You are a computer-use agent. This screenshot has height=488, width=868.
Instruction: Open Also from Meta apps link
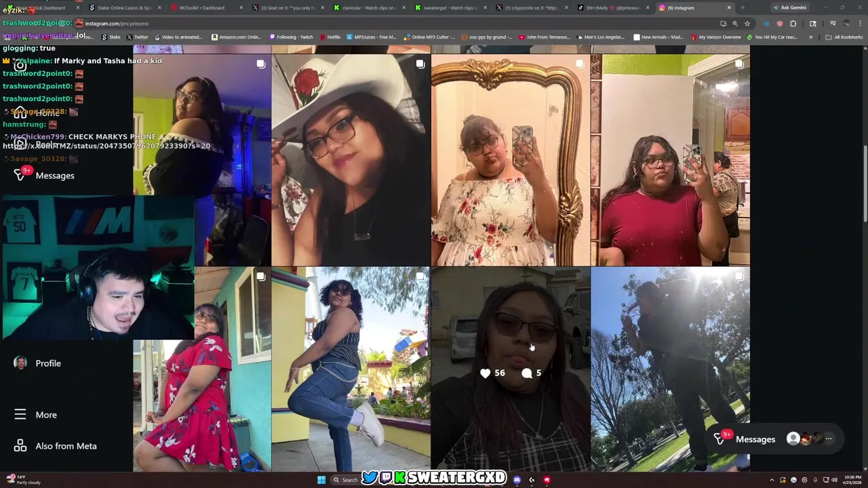56,446
